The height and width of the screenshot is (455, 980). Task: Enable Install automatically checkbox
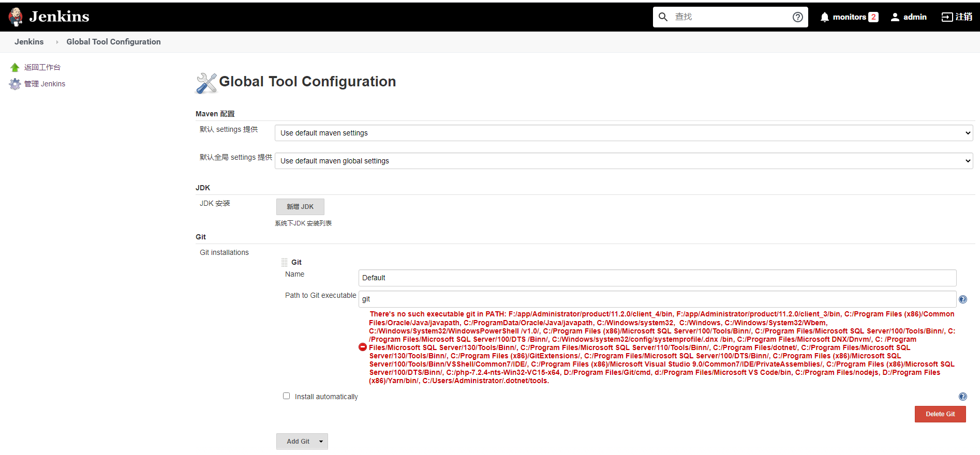[286, 396]
